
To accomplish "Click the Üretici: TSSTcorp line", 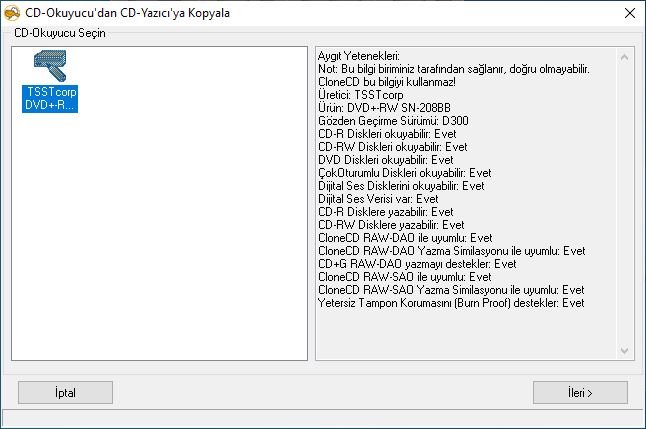I will click(360, 95).
